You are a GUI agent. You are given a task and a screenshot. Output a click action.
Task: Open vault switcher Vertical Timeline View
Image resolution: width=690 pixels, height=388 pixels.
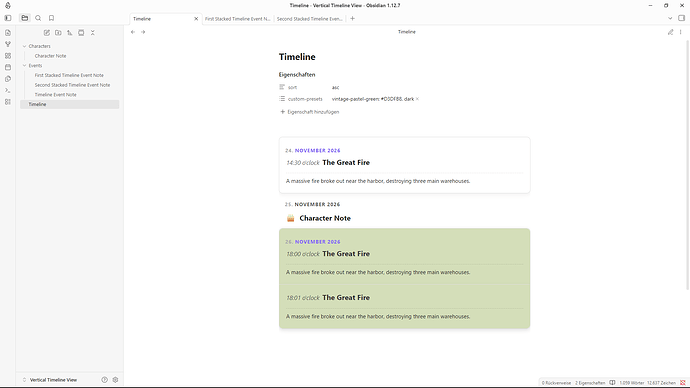[x=53, y=380]
